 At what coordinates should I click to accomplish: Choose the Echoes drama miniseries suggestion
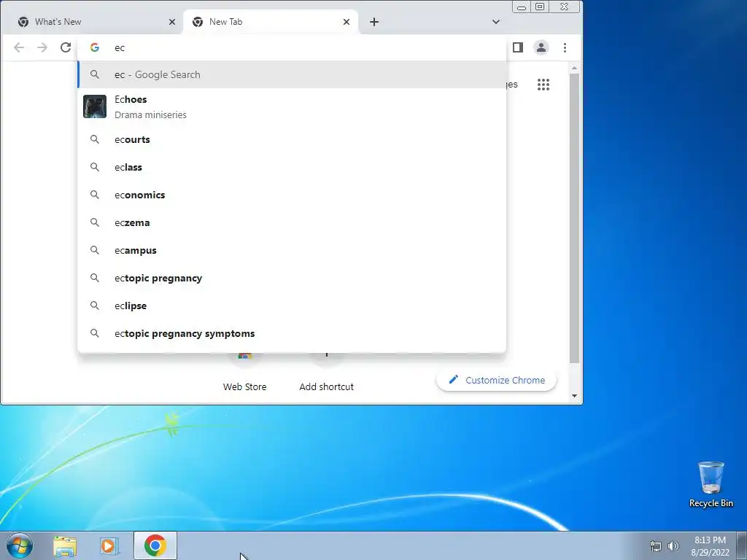(x=292, y=106)
